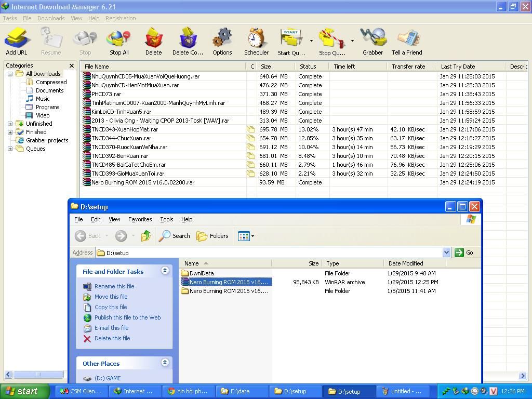The width and height of the screenshot is (532, 399).
Task: Click Delete this file task
Action: click(112, 338)
